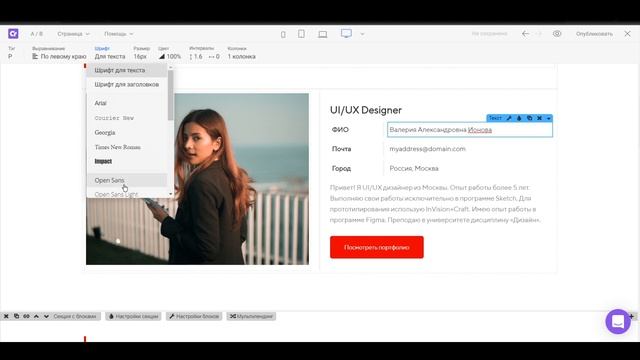Click Россия, Москва city text
This screenshot has width=640, height=360.
414,168
